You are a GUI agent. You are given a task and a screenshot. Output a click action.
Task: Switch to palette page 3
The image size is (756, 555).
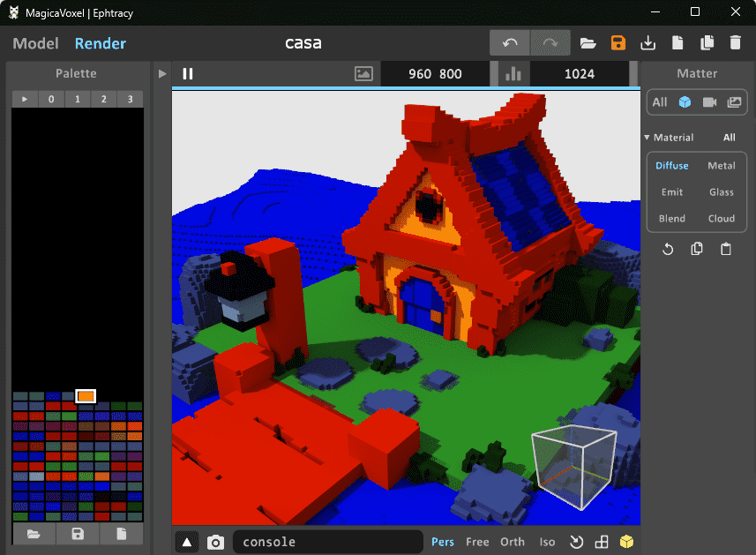130,100
